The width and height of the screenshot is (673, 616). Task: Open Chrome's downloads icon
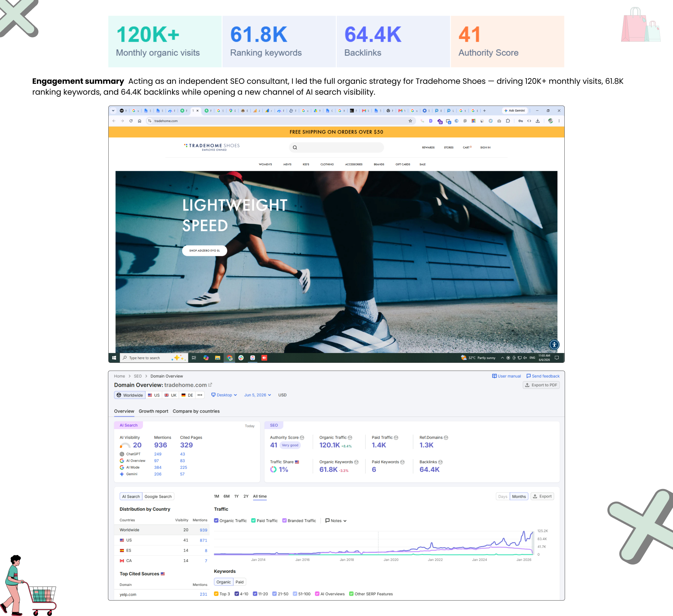[538, 121]
